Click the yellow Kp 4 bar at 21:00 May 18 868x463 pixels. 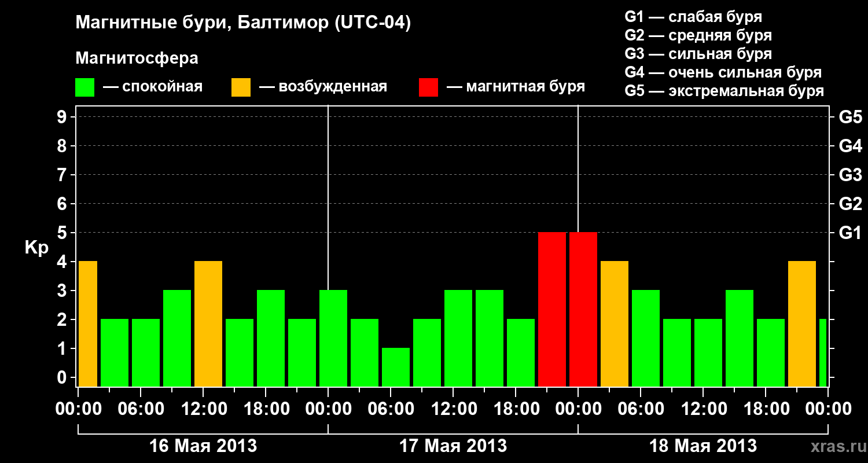click(802, 324)
